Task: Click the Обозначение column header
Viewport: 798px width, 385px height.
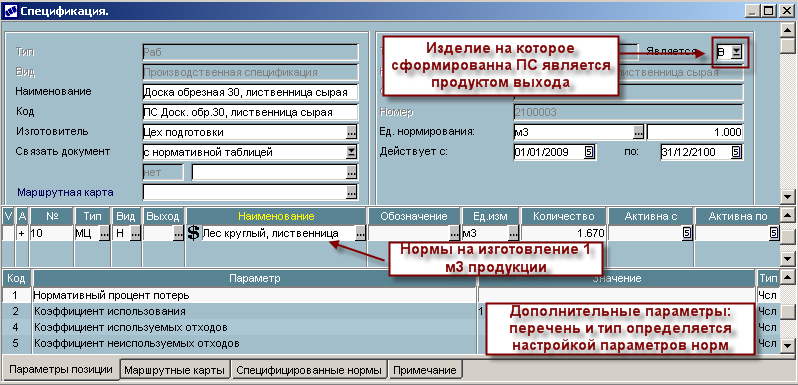Action: point(414,216)
